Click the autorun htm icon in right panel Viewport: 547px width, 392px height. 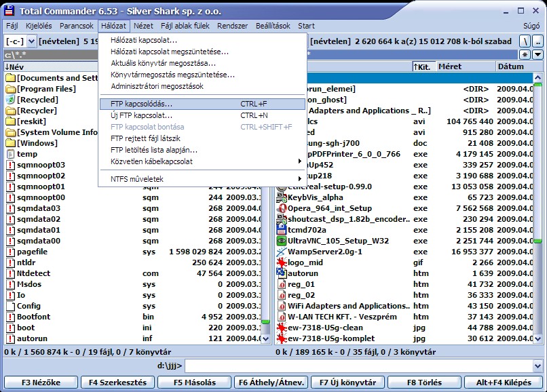[281, 273]
